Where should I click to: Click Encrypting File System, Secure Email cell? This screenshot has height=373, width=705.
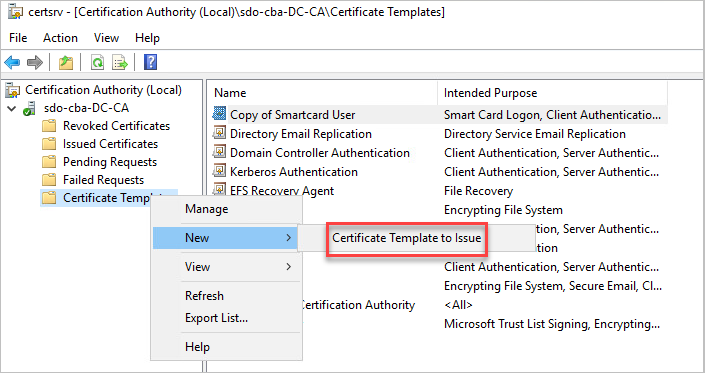tap(553, 286)
